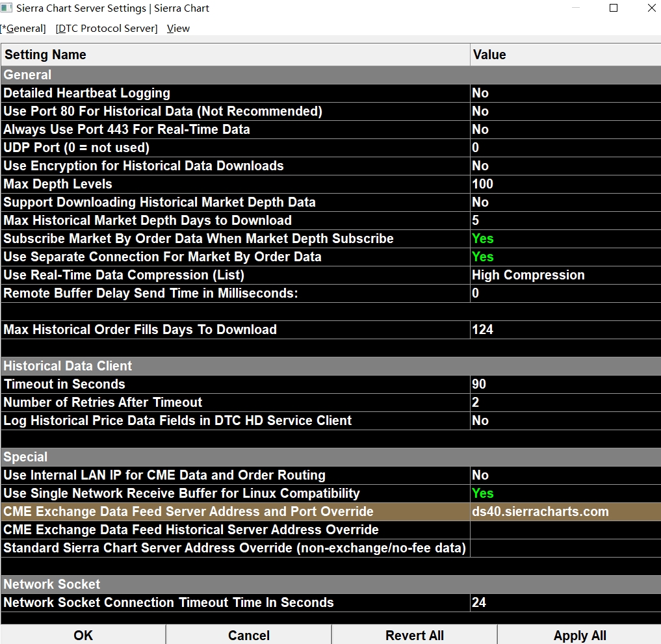Screen dimensions: 661x644
Task: Select Support Downloading Historical Market Depth Data label
Action: point(159,202)
